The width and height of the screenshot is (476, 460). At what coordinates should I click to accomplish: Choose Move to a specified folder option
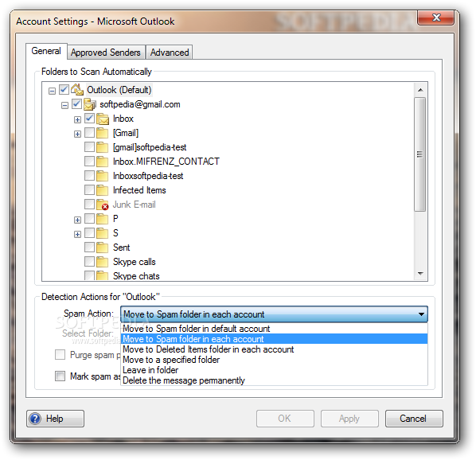(274, 360)
